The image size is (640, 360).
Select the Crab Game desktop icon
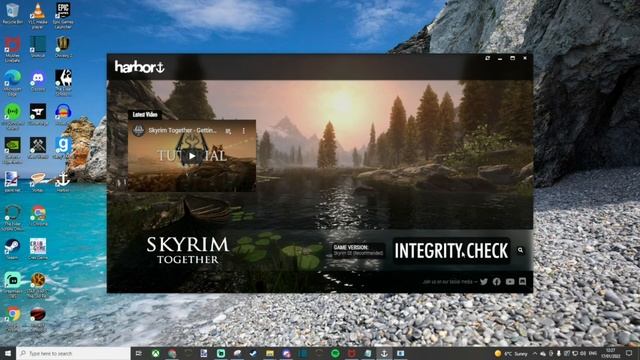tap(38, 249)
